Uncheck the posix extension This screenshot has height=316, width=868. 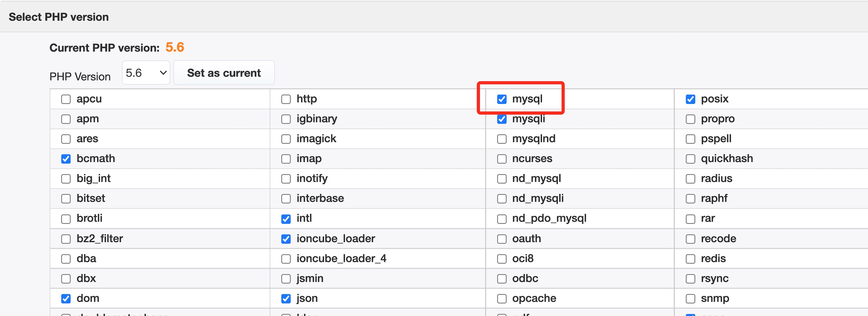pyautogui.click(x=690, y=99)
